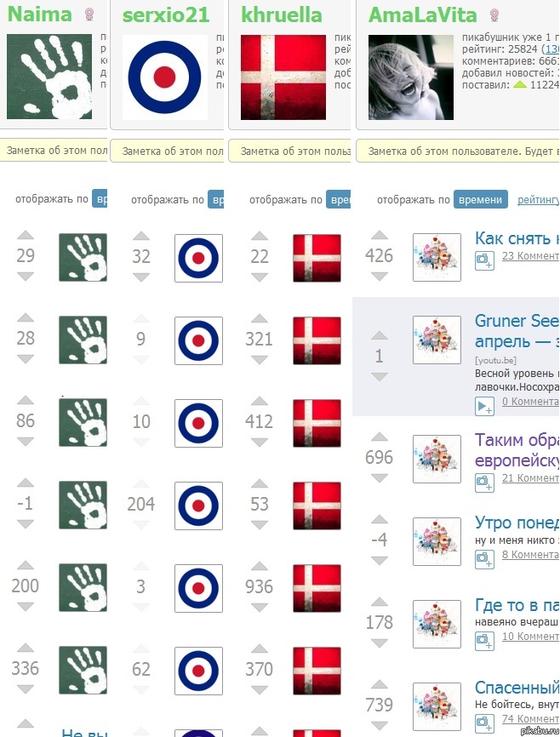Upvote the khruella post rated 936

pos(260,567)
